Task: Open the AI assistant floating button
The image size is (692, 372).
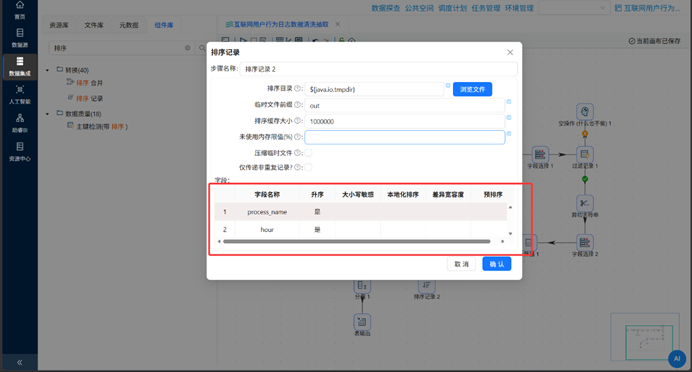Action: pos(677,359)
